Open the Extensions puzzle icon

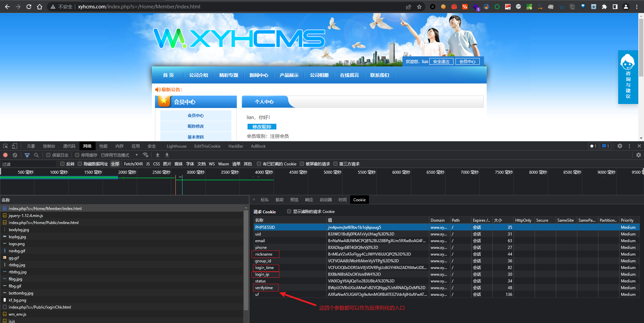tap(604, 7)
